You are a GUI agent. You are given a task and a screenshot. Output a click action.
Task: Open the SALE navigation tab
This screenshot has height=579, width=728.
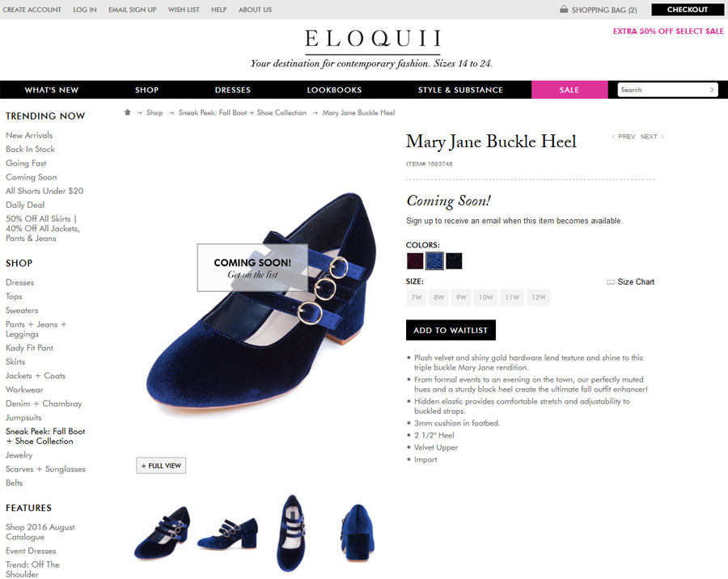tap(569, 90)
